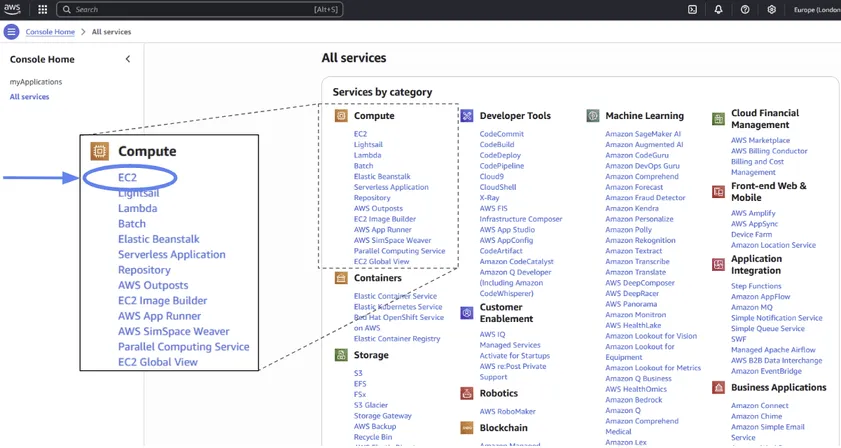Select All services in the sidebar
The image size is (841, 448).
pos(29,97)
